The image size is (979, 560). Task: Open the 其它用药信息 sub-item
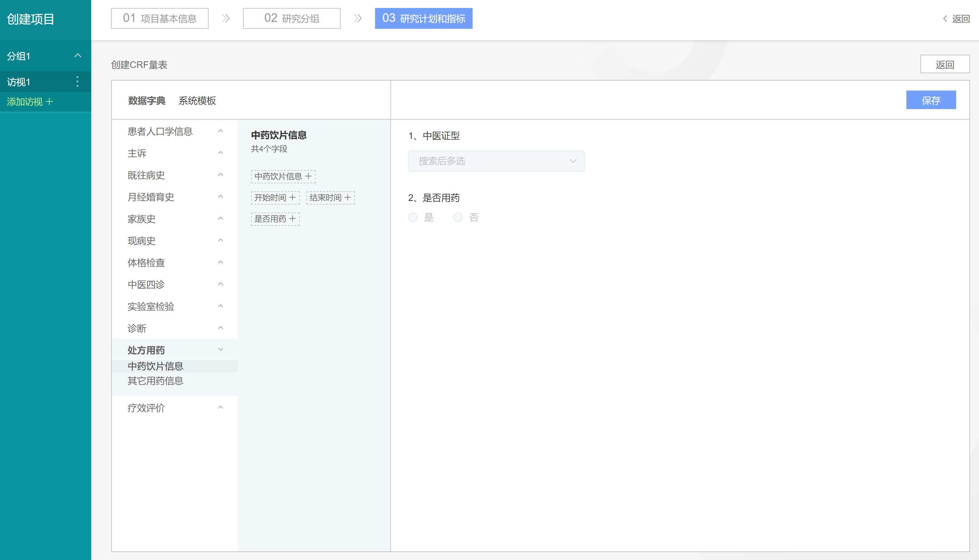(x=156, y=381)
